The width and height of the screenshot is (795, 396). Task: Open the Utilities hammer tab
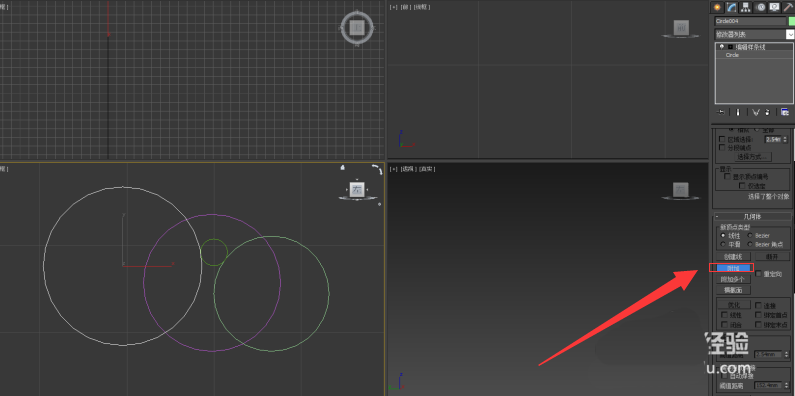tap(788, 7)
